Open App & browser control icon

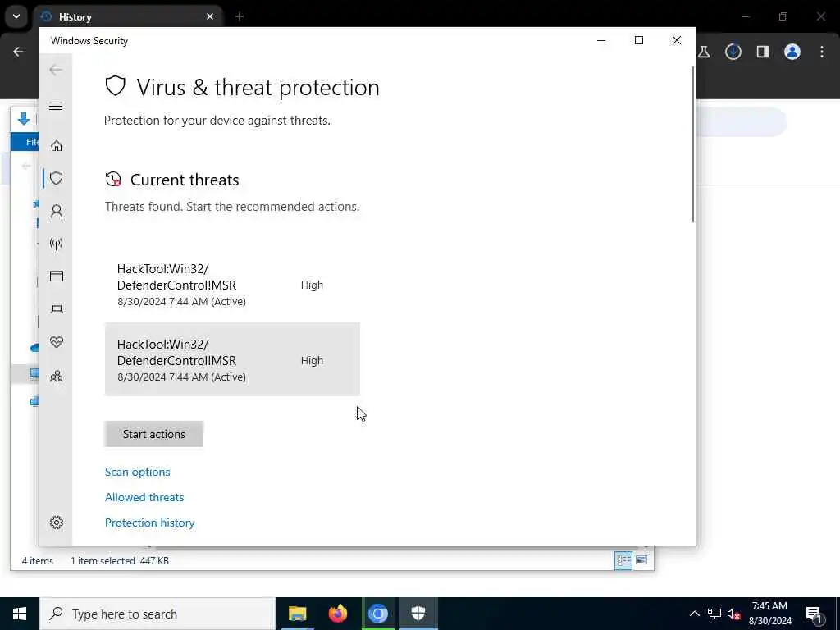[57, 276]
